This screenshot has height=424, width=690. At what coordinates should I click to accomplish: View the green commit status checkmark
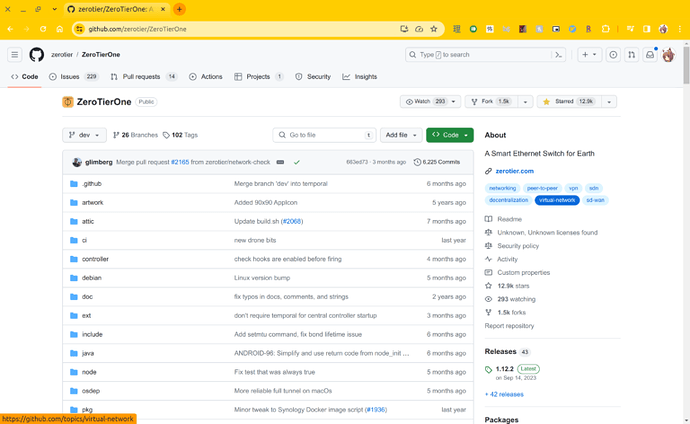coord(297,162)
